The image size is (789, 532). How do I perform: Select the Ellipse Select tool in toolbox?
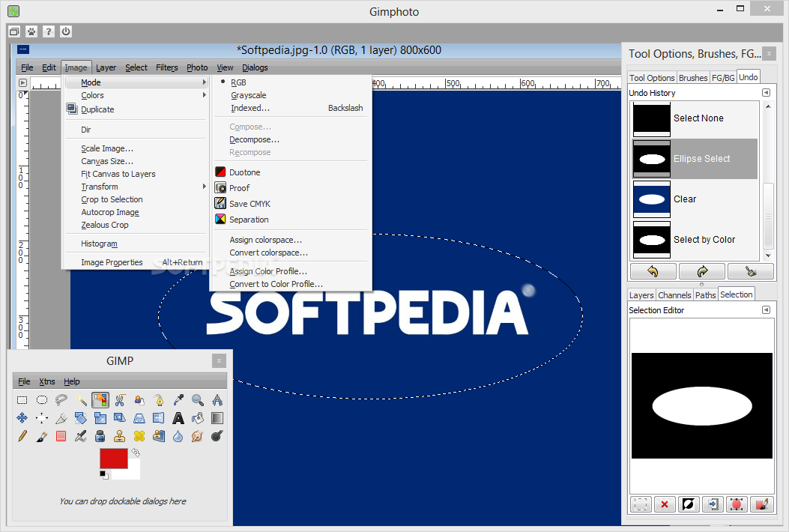(x=42, y=400)
